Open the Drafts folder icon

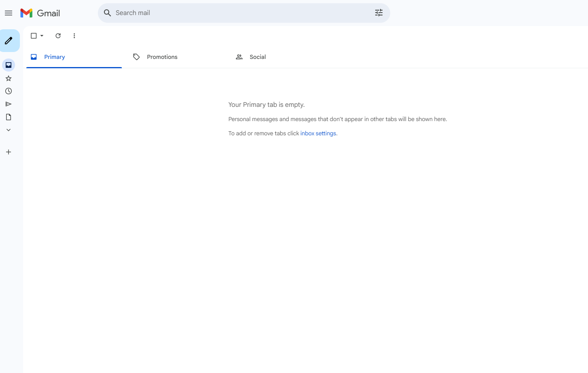(x=9, y=117)
